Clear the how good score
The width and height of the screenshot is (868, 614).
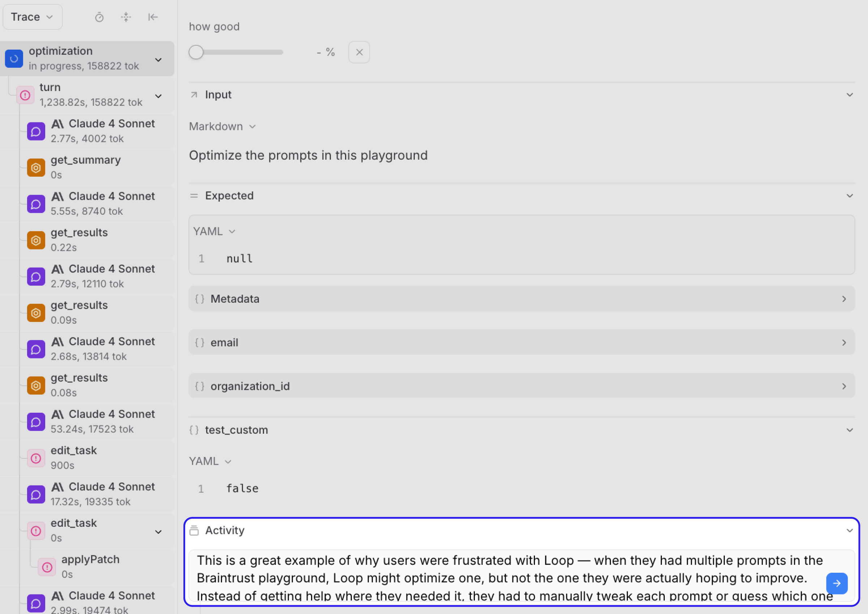tap(359, 52)
